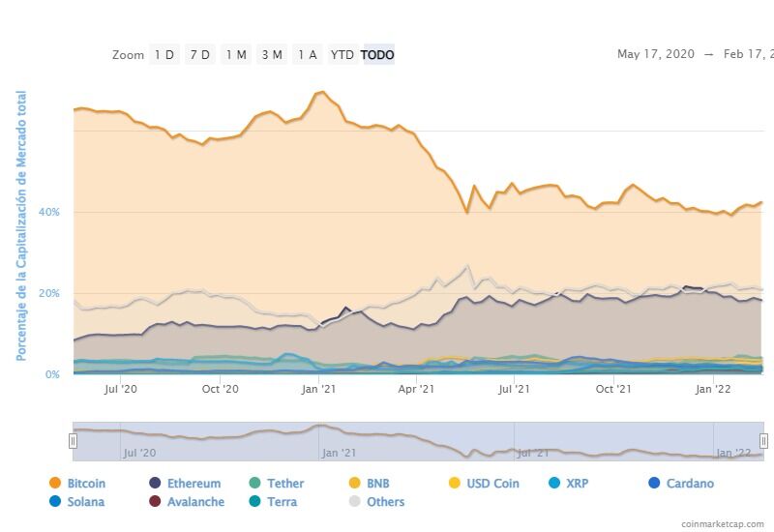Open the coinmarketcap.com credit link

pos(721,522)
